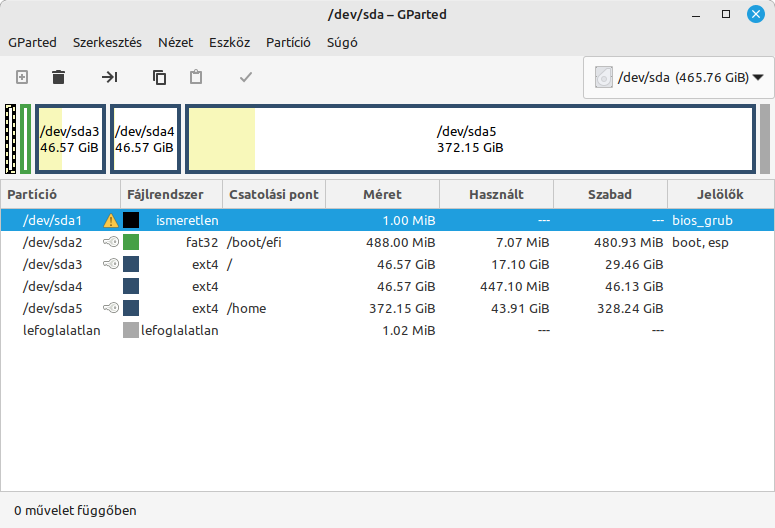Screen dimensions: 775x528
Task: Sort by the Partíció column header
Action: [60, 194]
